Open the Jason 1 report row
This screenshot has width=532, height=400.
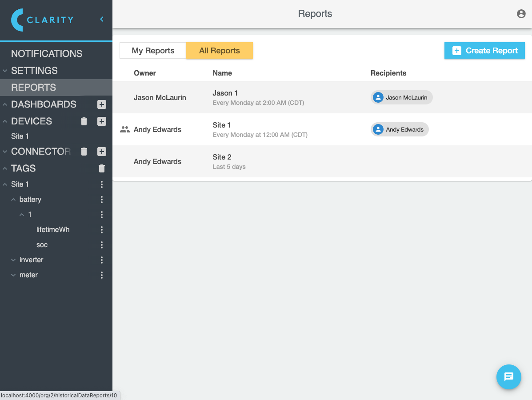pyautogui.click(x=225, y=97)
